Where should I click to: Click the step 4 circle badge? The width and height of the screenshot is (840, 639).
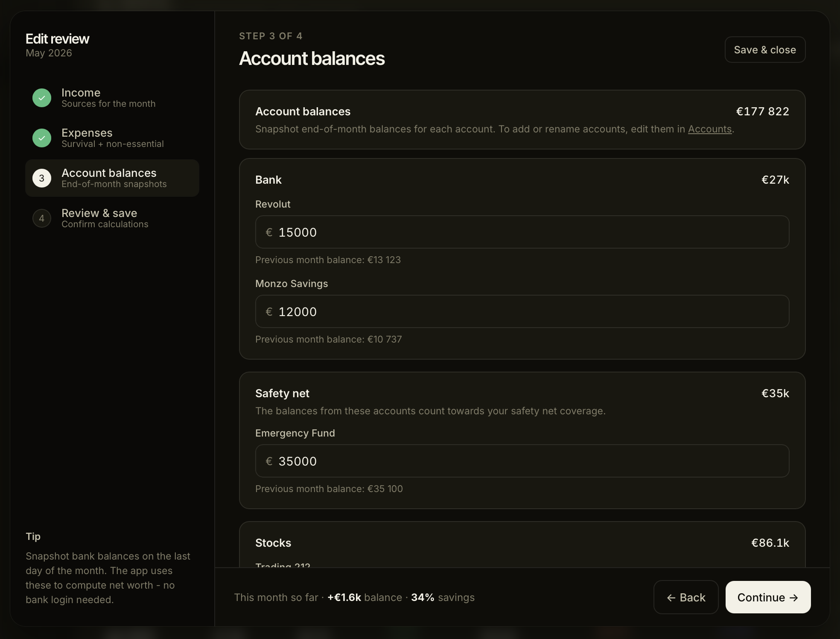point(42,218)
